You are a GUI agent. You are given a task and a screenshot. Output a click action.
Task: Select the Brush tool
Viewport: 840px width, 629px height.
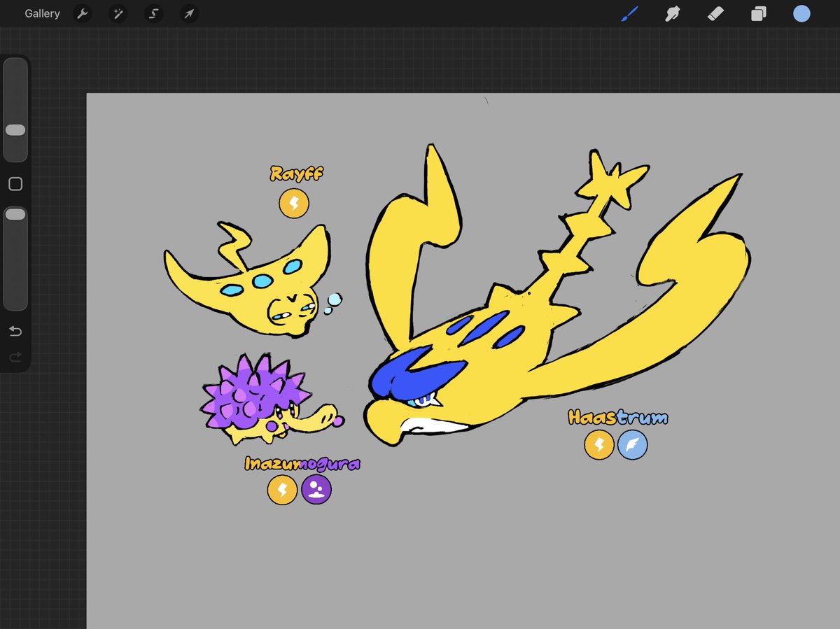pyautogui.click(x=630, y=14)
